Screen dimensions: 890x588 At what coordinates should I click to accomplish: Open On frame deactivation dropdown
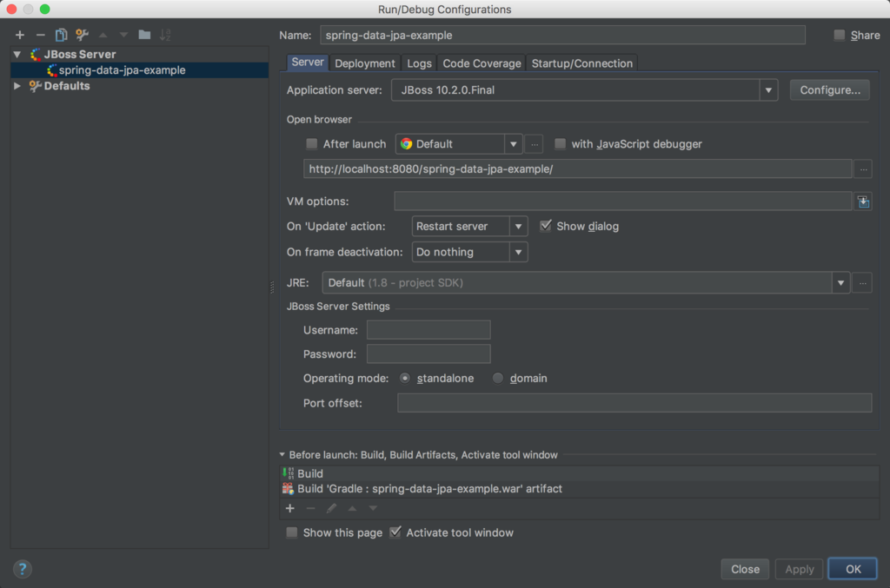[518, 252]
